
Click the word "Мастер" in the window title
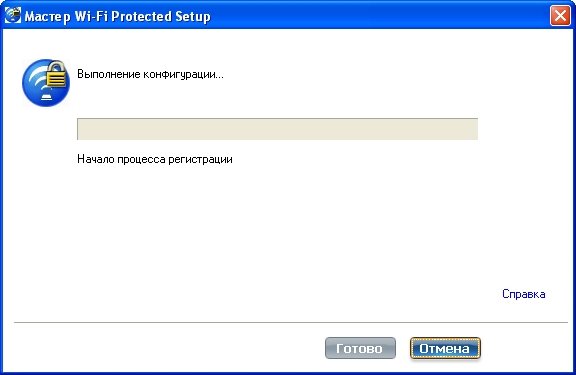[47, 17]
